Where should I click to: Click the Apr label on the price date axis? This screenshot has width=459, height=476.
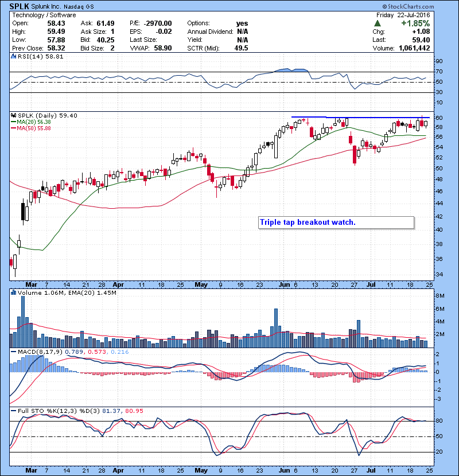click(x=118, y=285)
